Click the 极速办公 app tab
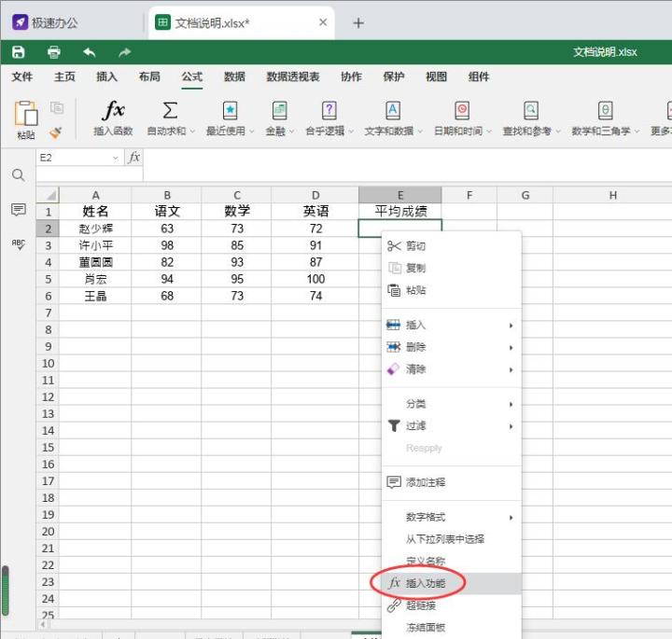Image resolution: width=672 pixels, height=639 pixels. coord(45,22)
